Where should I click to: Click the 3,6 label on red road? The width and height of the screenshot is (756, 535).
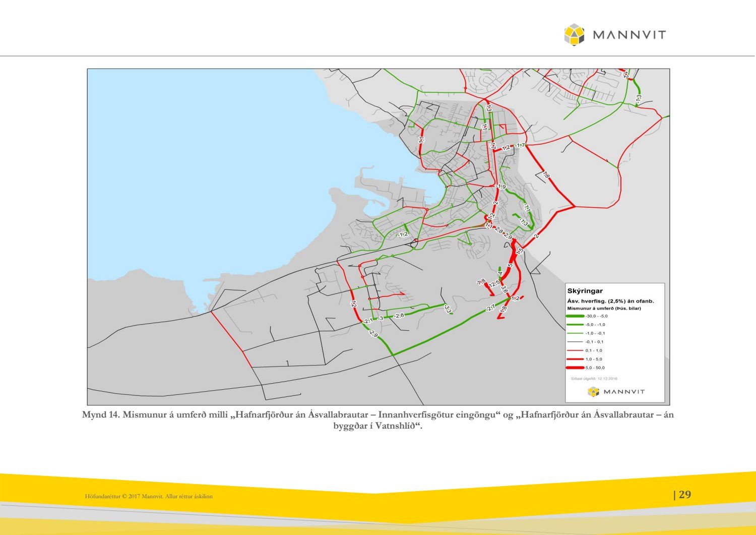click(x=503, y=289)
